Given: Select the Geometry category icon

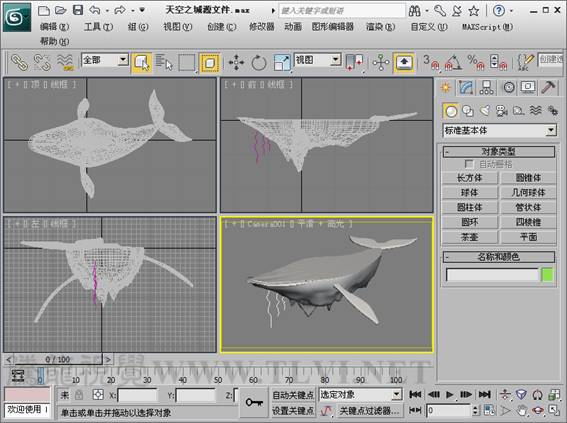Looking at the screenshot, I should 451,111.
